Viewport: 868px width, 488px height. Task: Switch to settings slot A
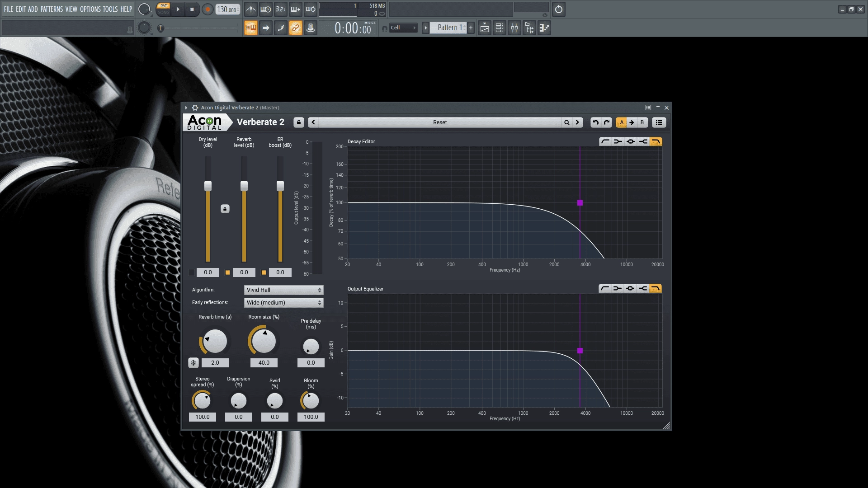622,122
